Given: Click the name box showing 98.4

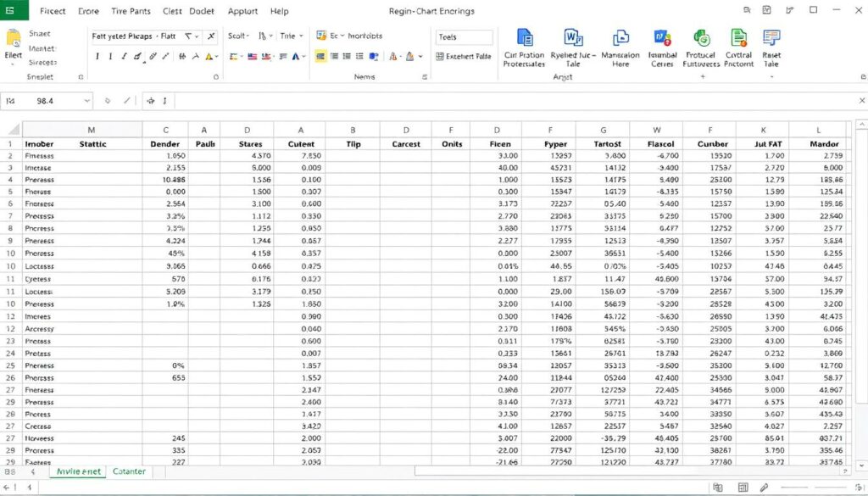Looking at the screenshot, I should 47,101.
